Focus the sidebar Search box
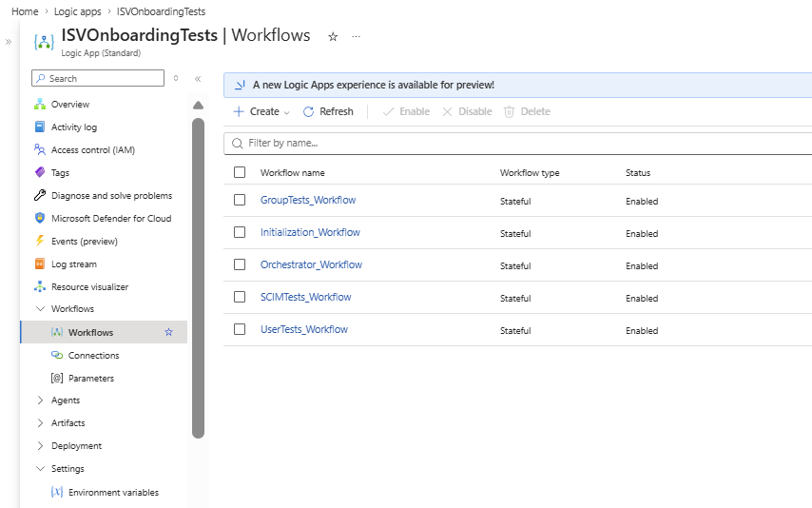Screen dimensions: 812x508 pyautogui.click(x=98, y=78)
